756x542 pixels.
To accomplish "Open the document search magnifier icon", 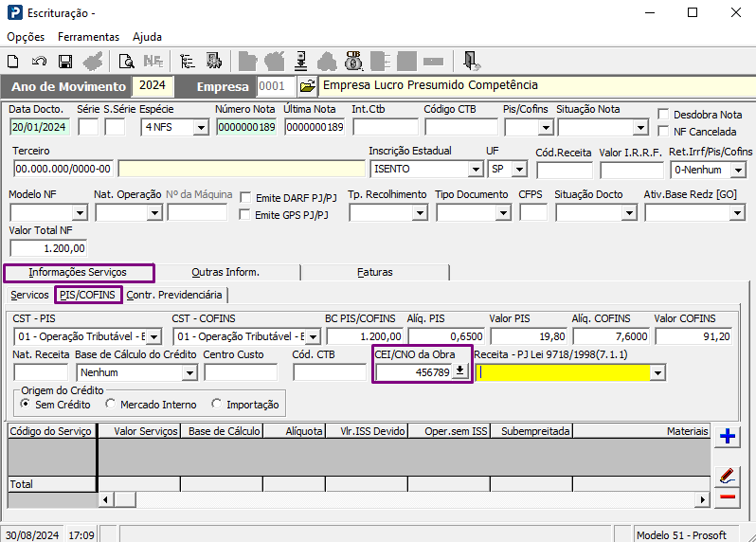I will click(126, 62).
